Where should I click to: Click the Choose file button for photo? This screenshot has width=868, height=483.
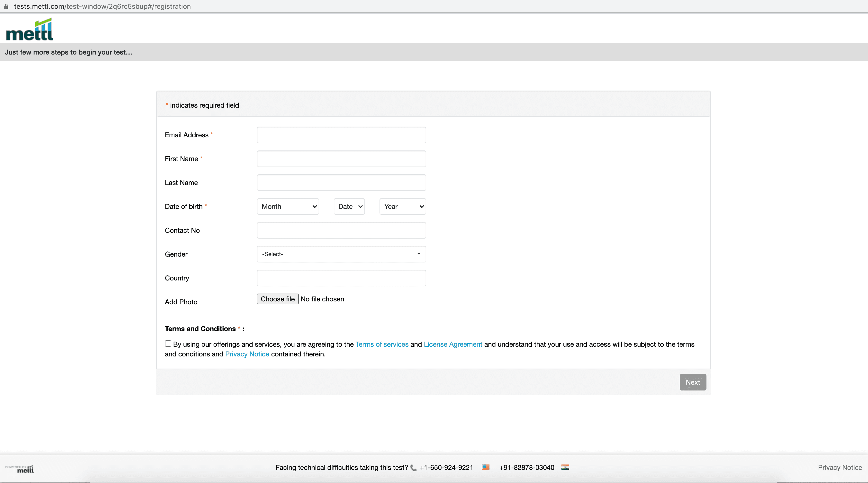click(x=277, y=299)
